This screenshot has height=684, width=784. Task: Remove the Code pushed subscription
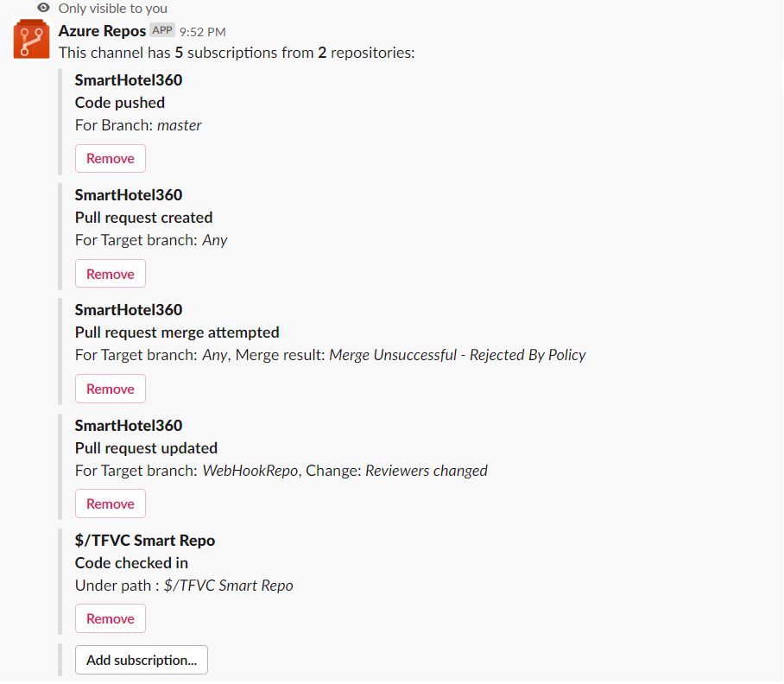pos(110,158)
